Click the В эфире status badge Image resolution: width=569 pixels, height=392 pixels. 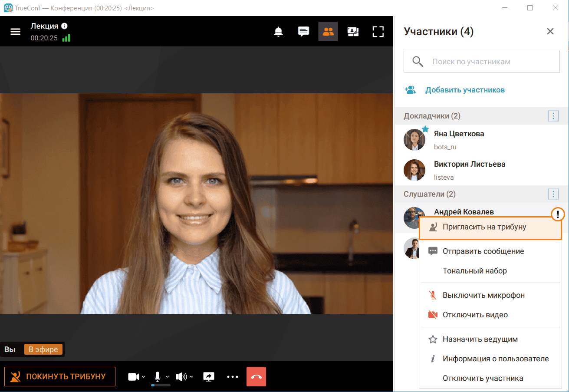pyautogui.click(x=43, y=349)
